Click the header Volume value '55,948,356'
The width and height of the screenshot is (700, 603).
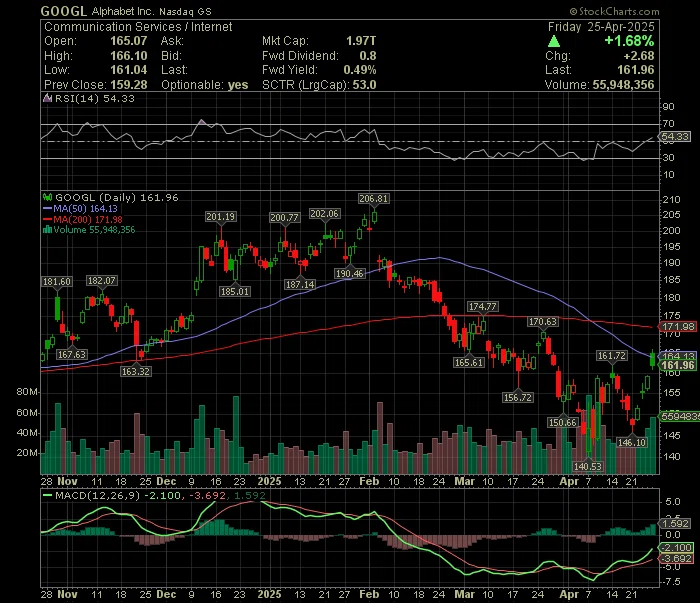click(x=623, y=85)
